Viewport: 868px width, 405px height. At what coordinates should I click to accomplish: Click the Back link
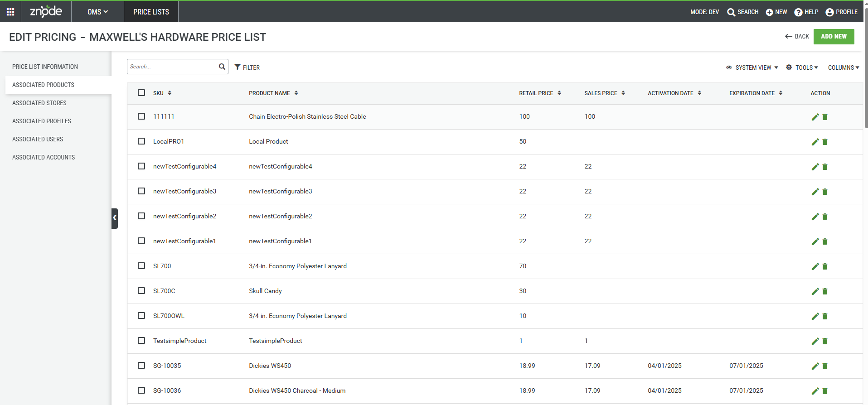click(797, 37)
